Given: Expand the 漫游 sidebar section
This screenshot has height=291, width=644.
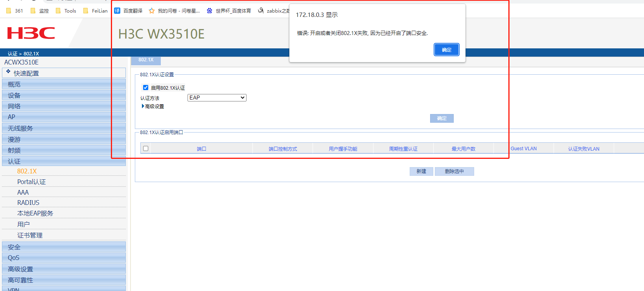Looking at the screenshot, I should tap(64, 139).
